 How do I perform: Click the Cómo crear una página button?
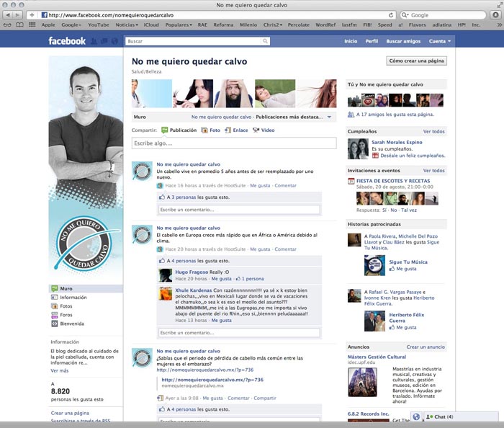416,61
